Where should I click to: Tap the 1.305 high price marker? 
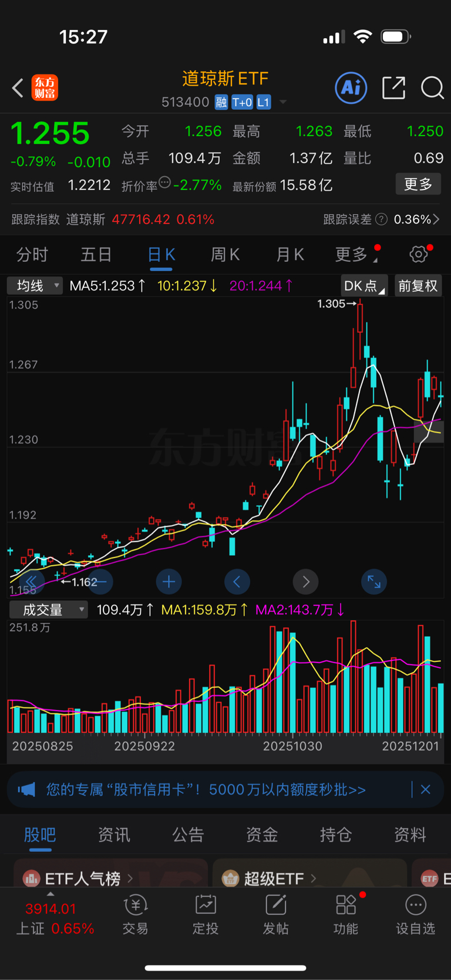(x=336, y=304)
